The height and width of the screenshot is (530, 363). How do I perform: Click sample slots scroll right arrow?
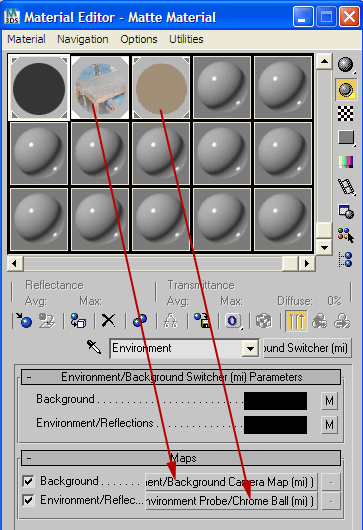click(307, 264)
